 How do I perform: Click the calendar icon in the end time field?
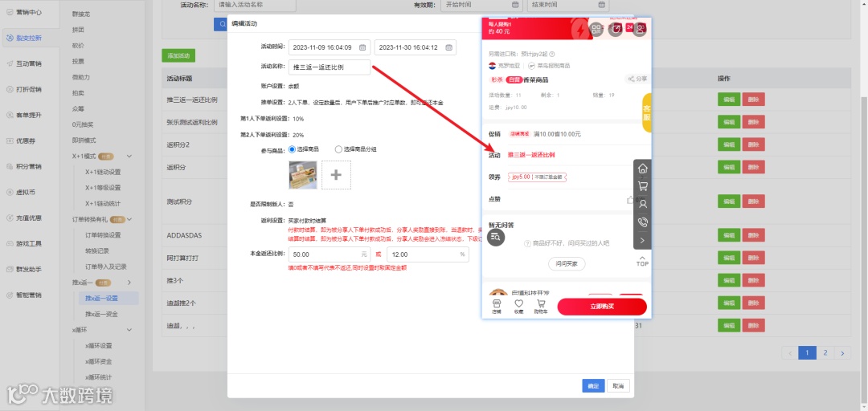click(448, 47)
